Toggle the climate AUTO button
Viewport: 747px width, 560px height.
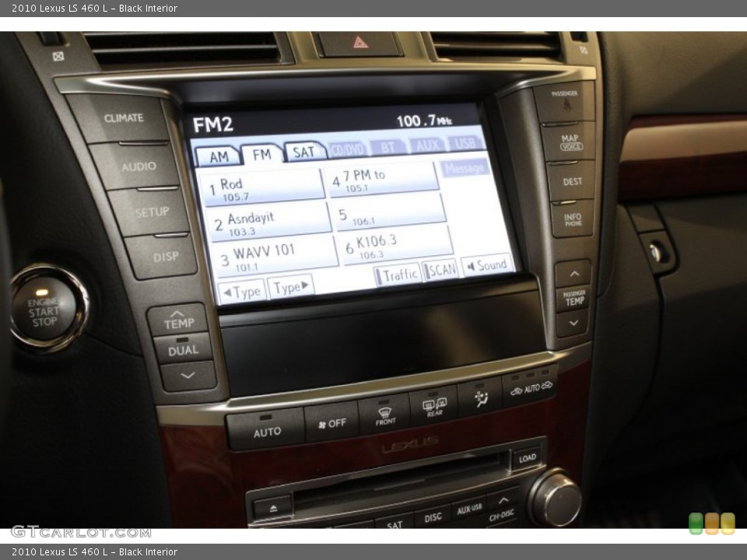pos(266,430)
